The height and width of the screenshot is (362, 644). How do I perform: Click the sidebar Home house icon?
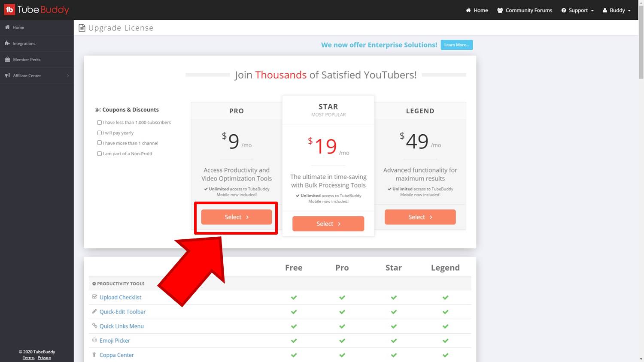7,27
